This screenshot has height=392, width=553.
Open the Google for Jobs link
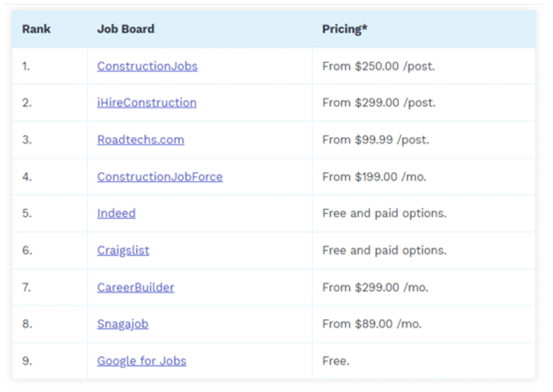(142, 361)
